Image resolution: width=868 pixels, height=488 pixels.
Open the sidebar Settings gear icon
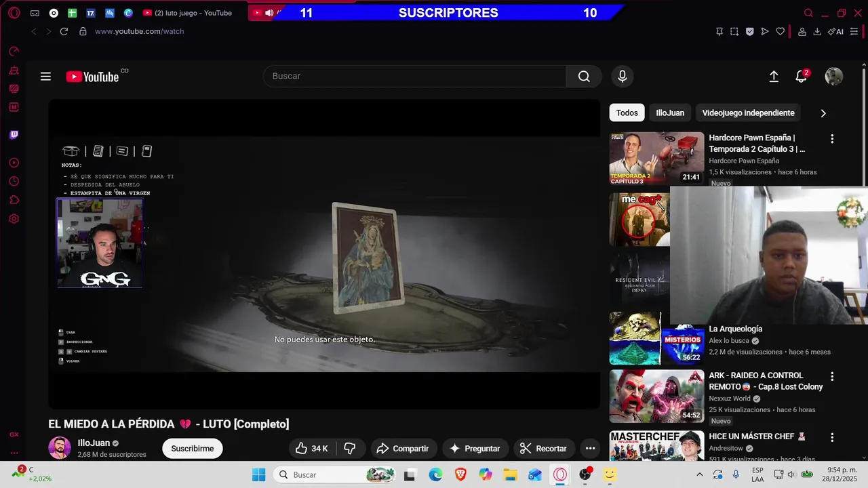tap(14, 219)
